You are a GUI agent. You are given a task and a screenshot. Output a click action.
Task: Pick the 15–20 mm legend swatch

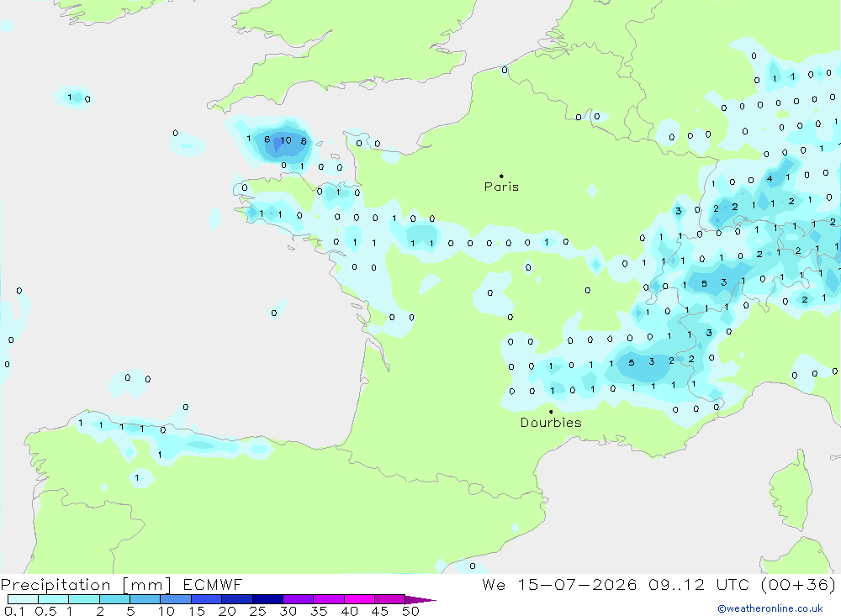click(x=207, y=599)
